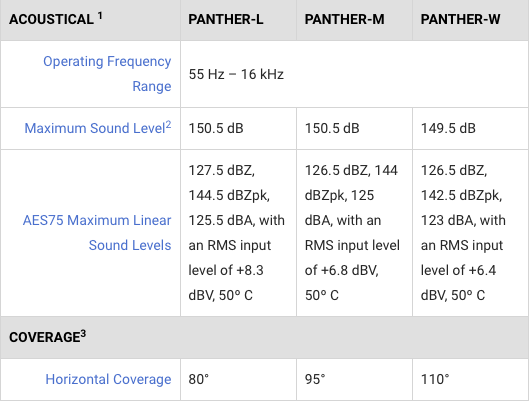
Task: Open AES75 Maximum Linear Sound Levels link
Action: click(x=97, y=233)
